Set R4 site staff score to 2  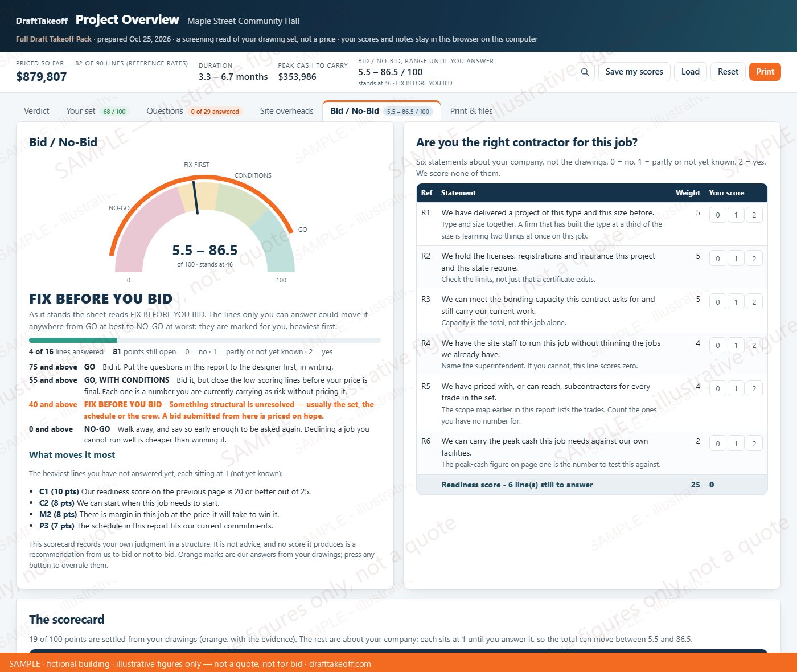[754, 345]
